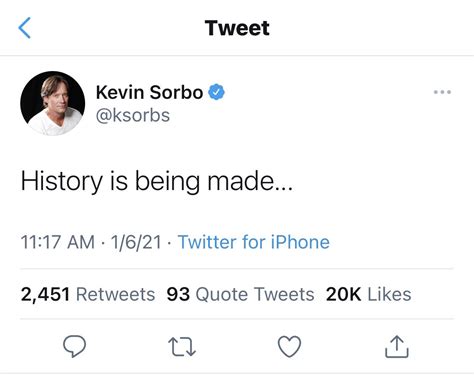Open Kevin Sorbo's profile picture
This screenshot has width=474, height=386.
(53, 103)
